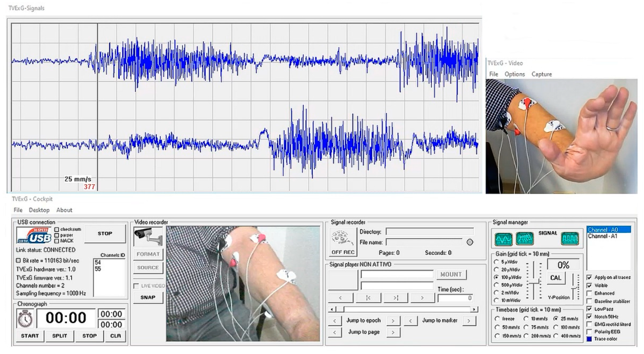Open the Capture menu in Video window
644x354 pixels.
click(x=542, y=74)
